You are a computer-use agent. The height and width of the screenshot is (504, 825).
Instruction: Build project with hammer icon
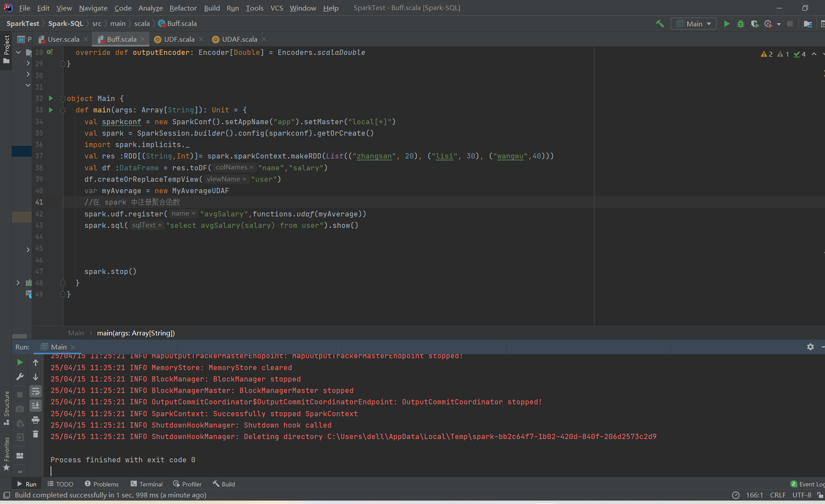point(660,23)
